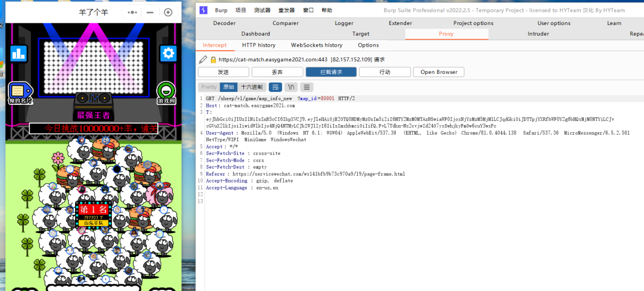The image size is (644, 291).
Task: Open the 行动 (Action) button menu
Action: [385, 72]
